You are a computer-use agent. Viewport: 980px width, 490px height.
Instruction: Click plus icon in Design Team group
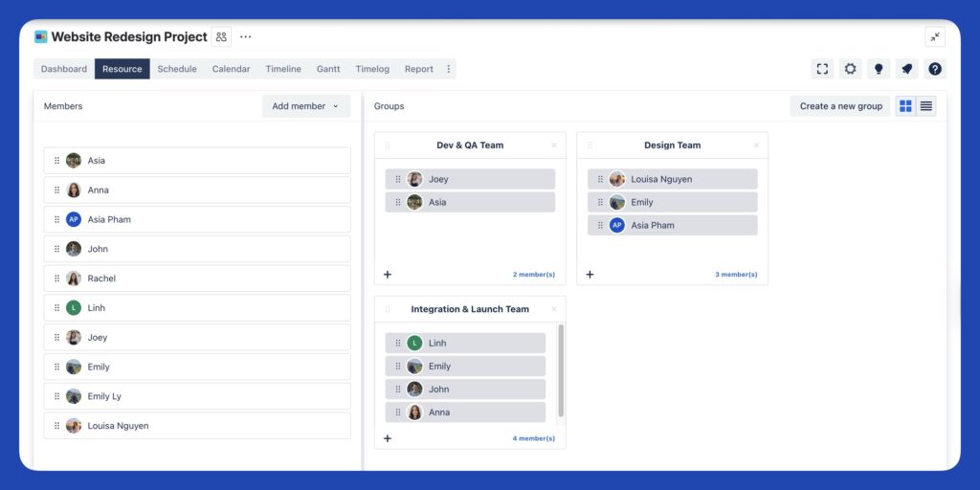pos(590,275)
